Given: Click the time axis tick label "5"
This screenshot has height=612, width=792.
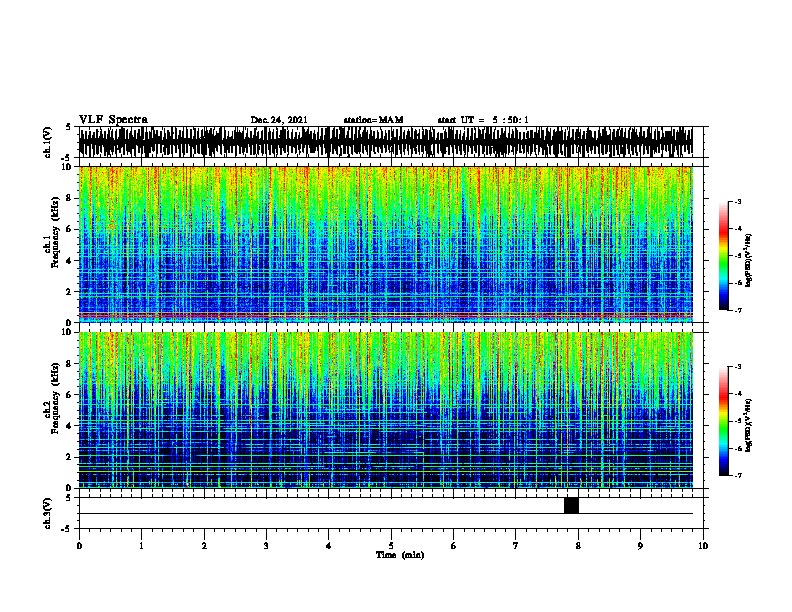Looking at the screenshot, I should (391, 546).
